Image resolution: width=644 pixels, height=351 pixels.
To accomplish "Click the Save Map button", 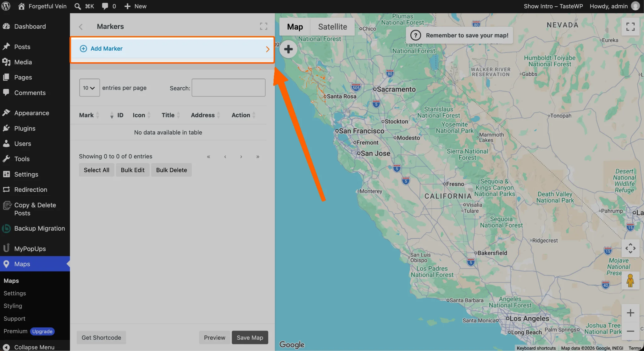I will 250,337.
